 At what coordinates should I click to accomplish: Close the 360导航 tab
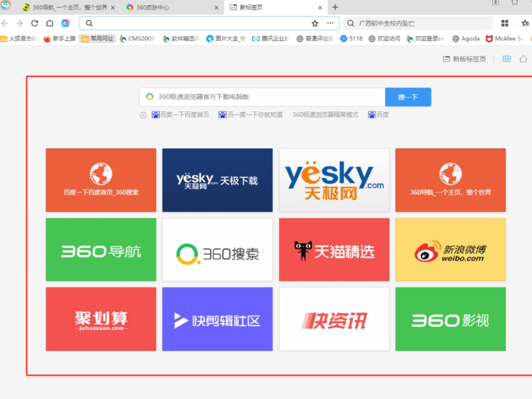(x=113, y=7)
